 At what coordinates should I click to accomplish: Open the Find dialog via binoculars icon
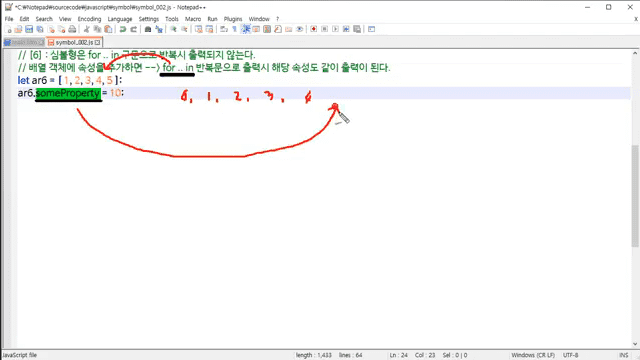point(148,29)
